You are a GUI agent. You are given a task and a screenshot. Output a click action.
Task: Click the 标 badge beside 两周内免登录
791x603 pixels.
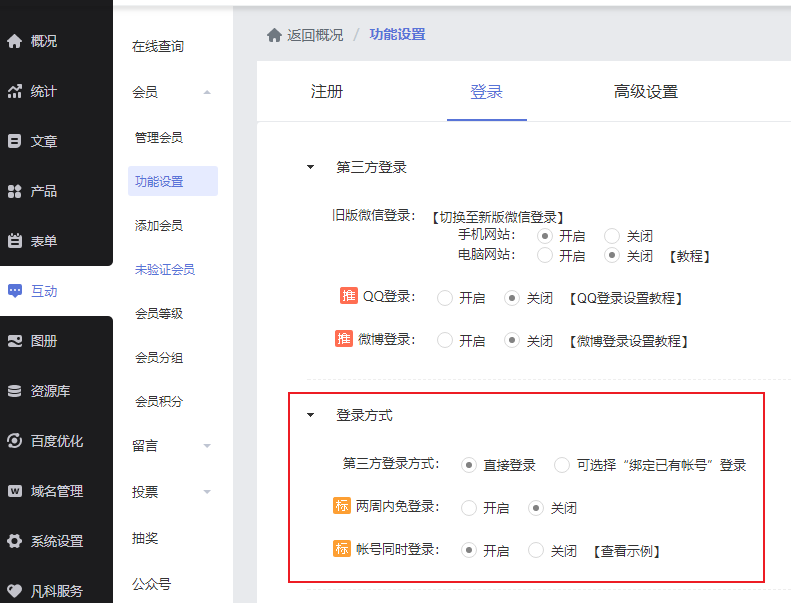342,505
